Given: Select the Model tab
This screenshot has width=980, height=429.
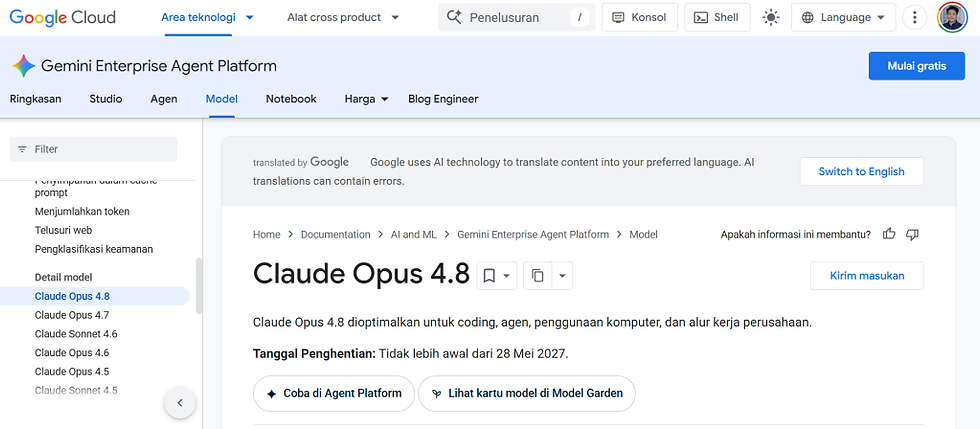Looking at the screenshot, I should 221,99.
